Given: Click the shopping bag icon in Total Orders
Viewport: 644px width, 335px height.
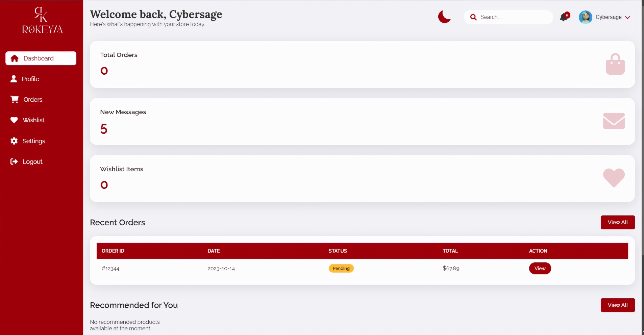Looking at the screenshot, I should [615, 64].
